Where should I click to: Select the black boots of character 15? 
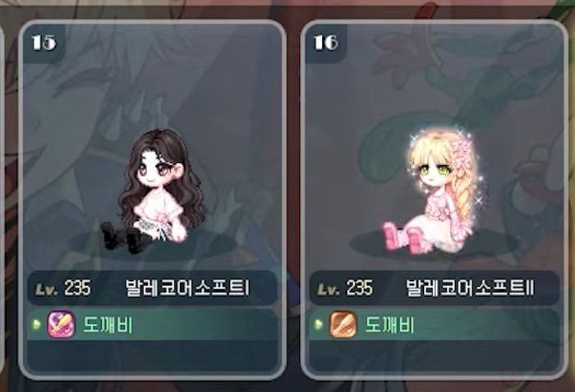(x=125, y=238)
